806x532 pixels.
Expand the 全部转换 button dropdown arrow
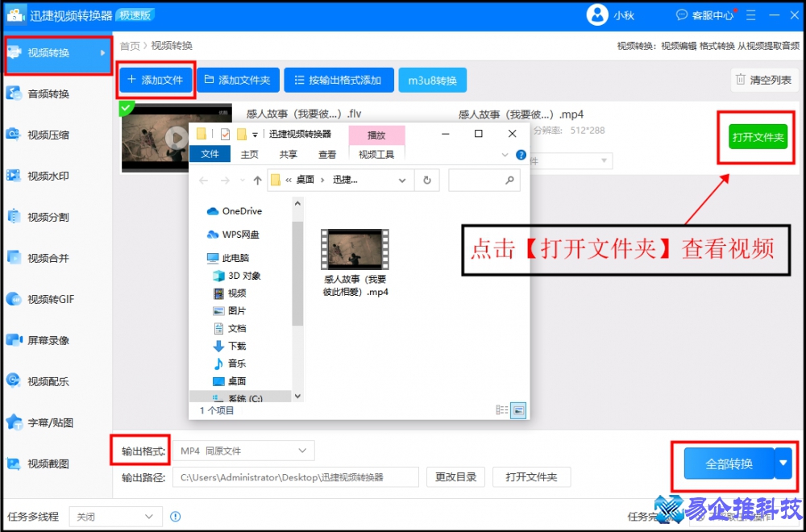[x=783, y=463]
